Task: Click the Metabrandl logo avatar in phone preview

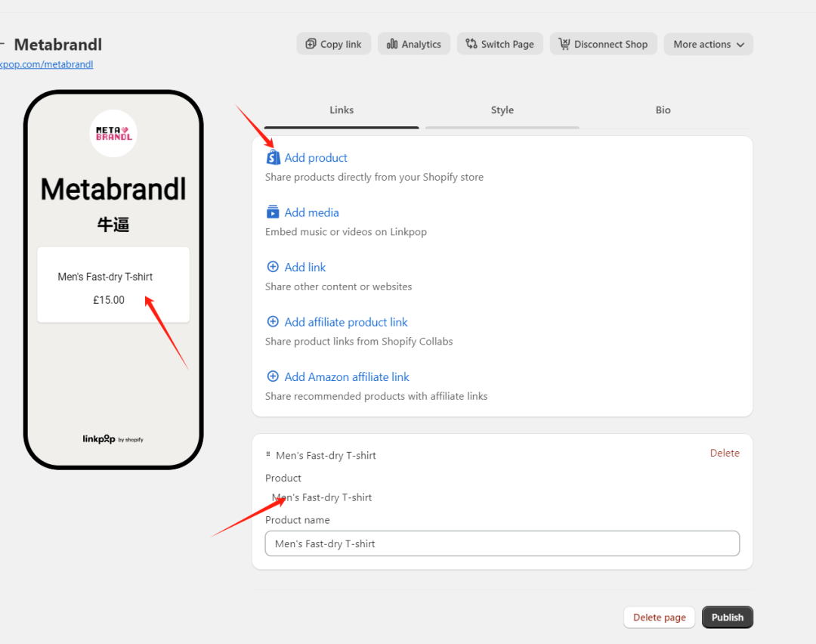Action: (x=113, y=133)
